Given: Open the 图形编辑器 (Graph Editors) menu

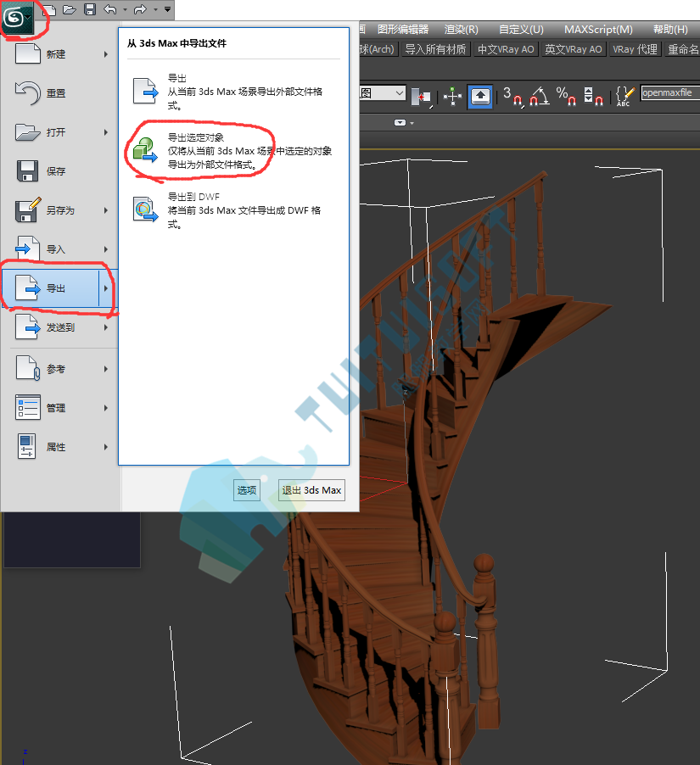Looking at the screenshot, I should coord(403,30).
